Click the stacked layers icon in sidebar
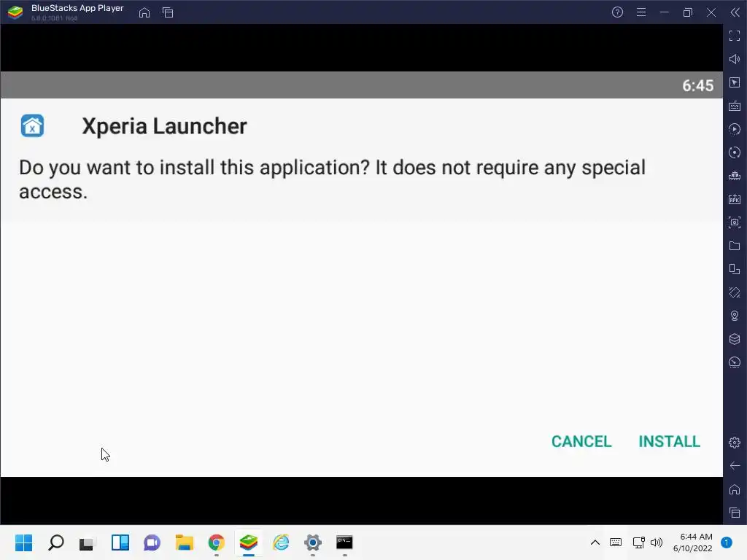747x560 pixels. coord(735,339)
